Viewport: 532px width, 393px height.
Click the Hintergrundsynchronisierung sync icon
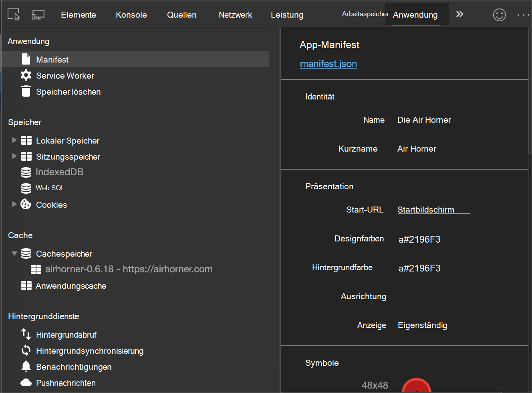pyautogui.click(x=26, y=350)
